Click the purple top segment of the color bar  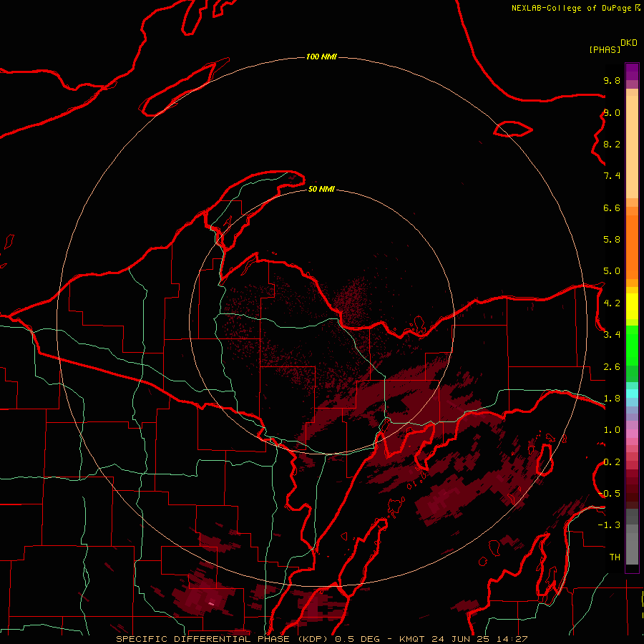click(632, 72)
